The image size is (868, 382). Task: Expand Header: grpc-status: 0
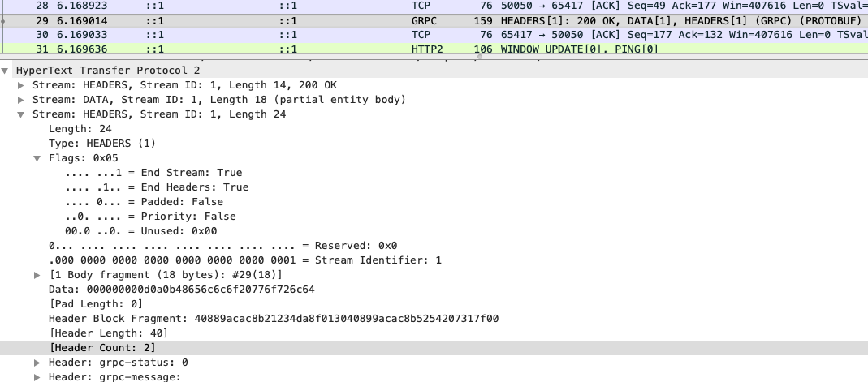coord(37,363)
